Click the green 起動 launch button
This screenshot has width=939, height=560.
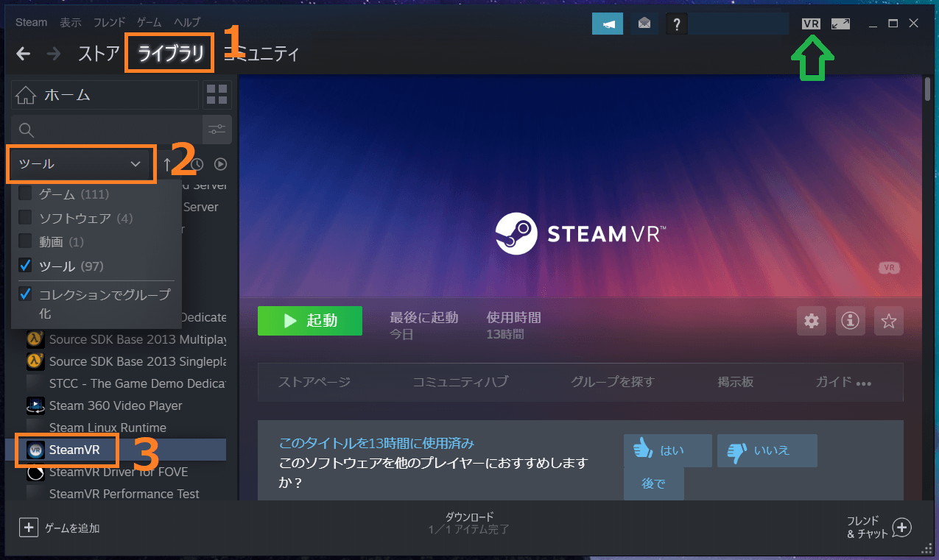coord(310,321)
